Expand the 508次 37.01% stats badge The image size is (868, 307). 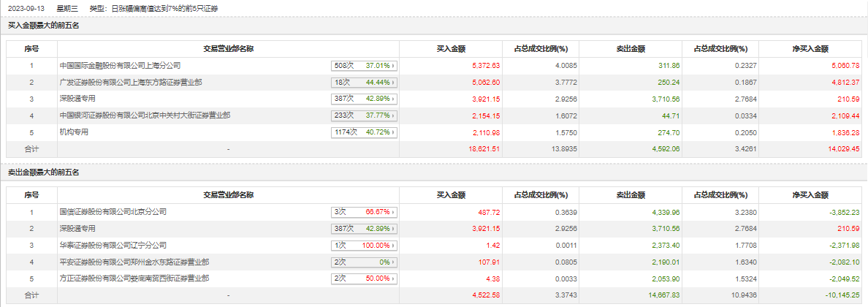(x=364, y=66)
